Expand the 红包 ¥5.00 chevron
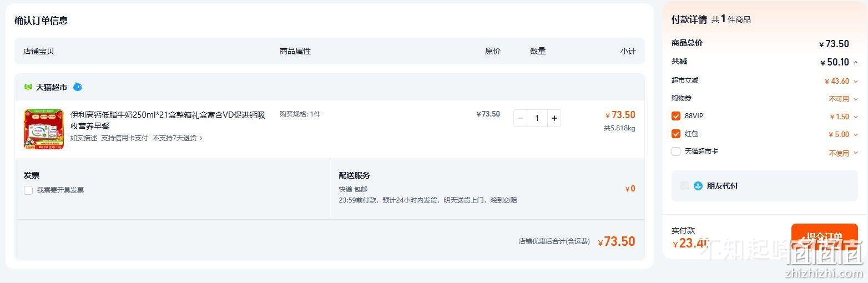The height and width of the screenshot is (283, 868). 856,135
